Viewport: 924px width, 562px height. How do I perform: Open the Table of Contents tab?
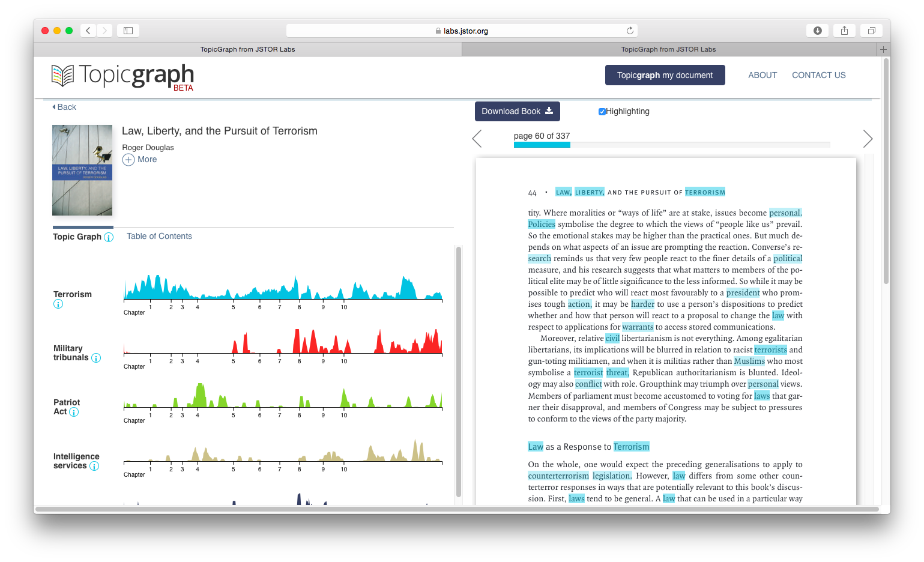(x=159, y=236)
